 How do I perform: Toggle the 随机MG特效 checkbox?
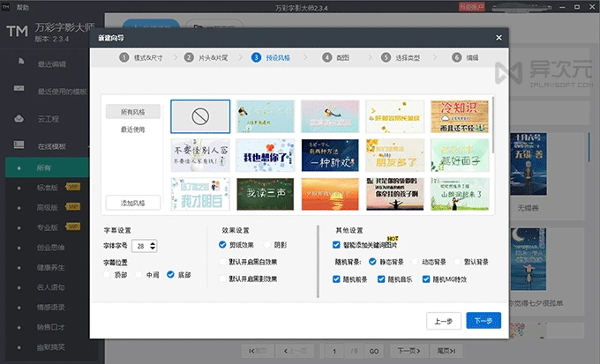(x=426, y=279)
